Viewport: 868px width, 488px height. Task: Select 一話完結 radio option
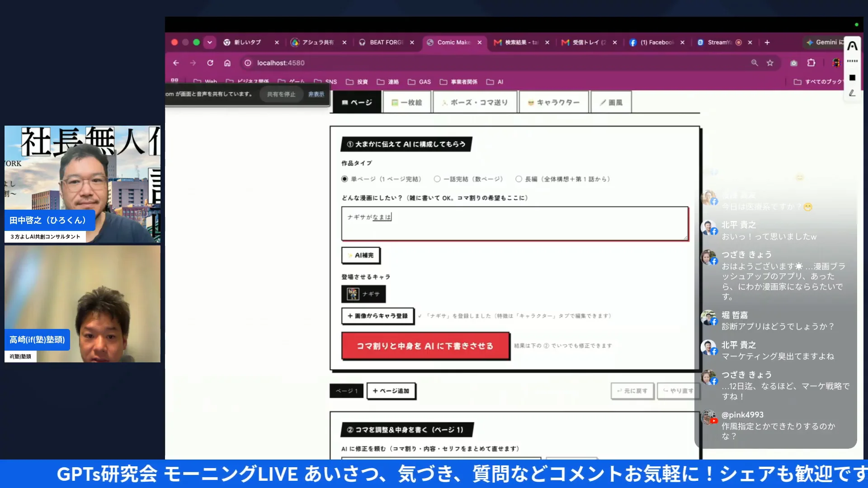pos(437,179)
